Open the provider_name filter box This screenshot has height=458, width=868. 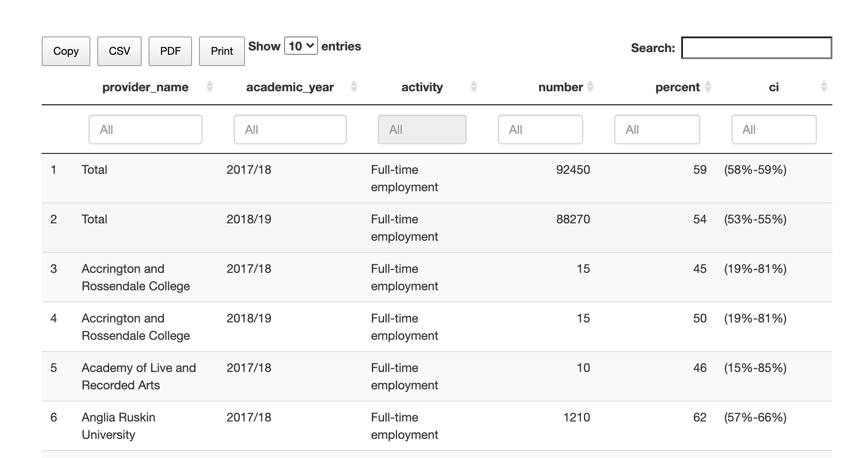tap(145, 129)
